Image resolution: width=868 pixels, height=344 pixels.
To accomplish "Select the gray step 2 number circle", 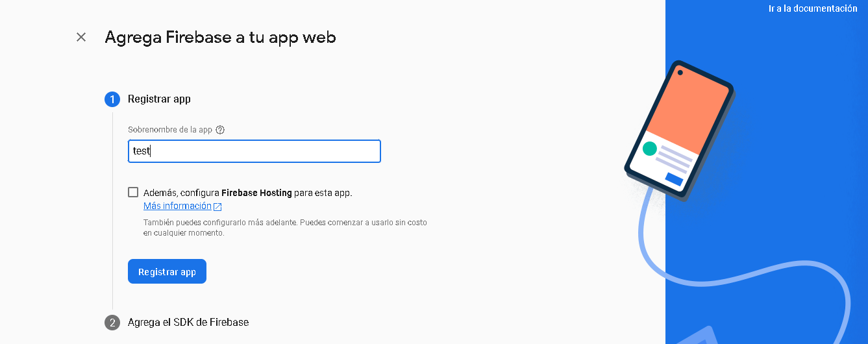I will 112,323.
